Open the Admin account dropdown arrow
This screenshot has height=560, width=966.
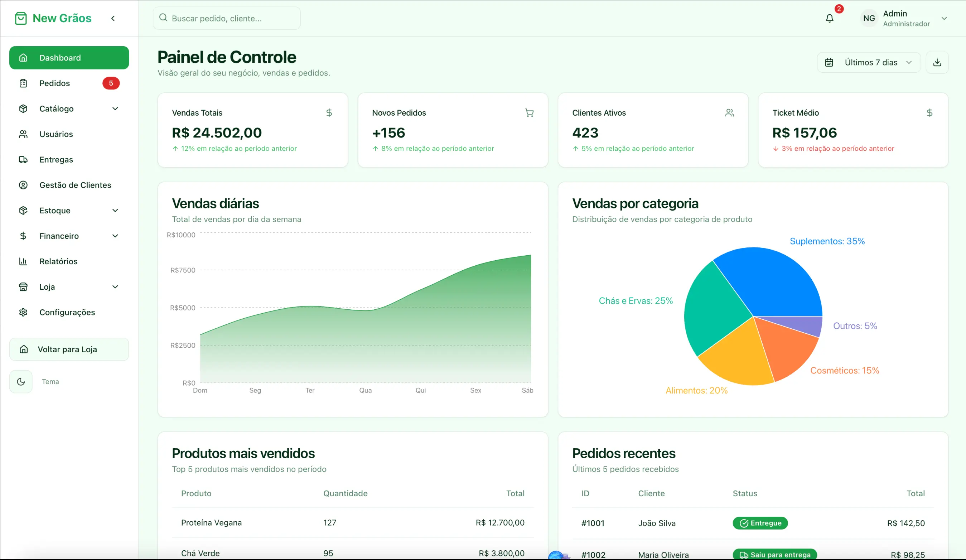(x=944, y=18)
